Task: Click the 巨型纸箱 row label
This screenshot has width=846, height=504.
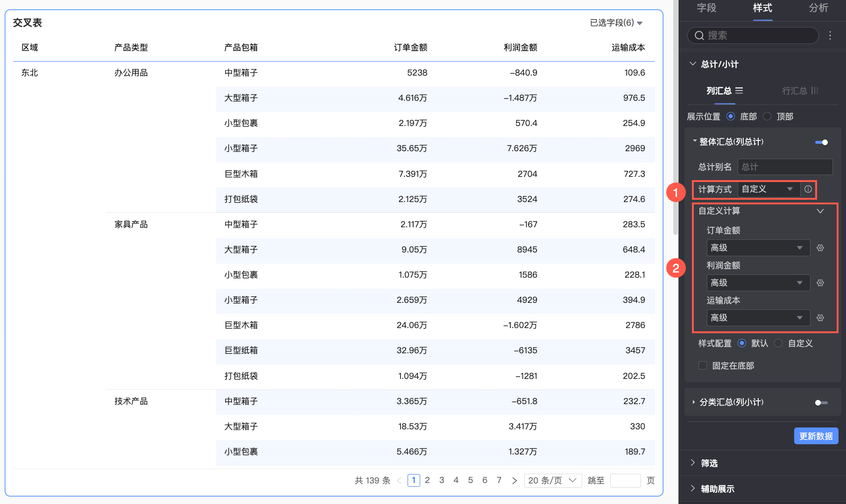Action: click(241, 350)
